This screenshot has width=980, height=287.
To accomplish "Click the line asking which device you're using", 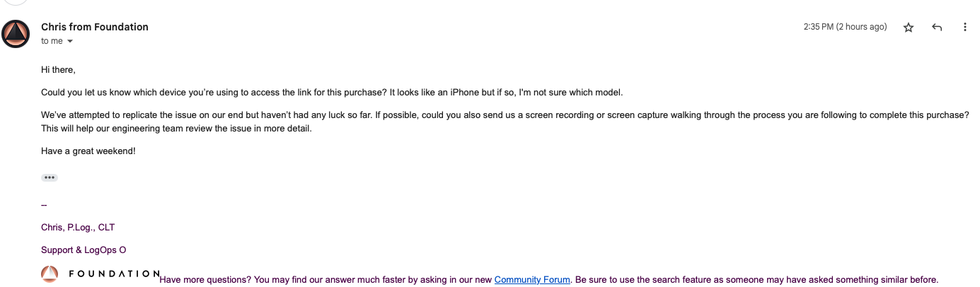I will tap(332, 93).
